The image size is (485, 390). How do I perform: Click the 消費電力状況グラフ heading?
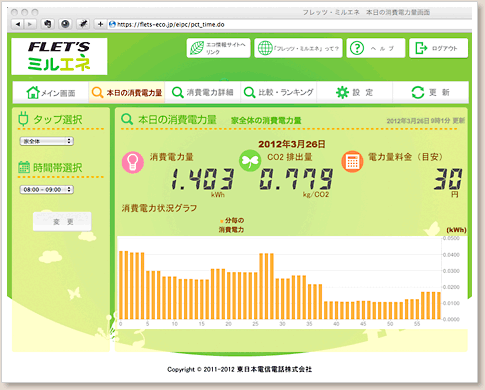159,208
